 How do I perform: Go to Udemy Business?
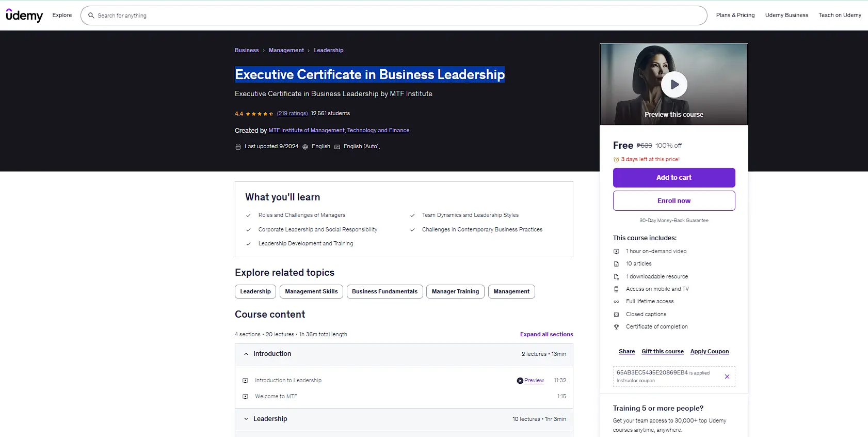pos(786,15)
